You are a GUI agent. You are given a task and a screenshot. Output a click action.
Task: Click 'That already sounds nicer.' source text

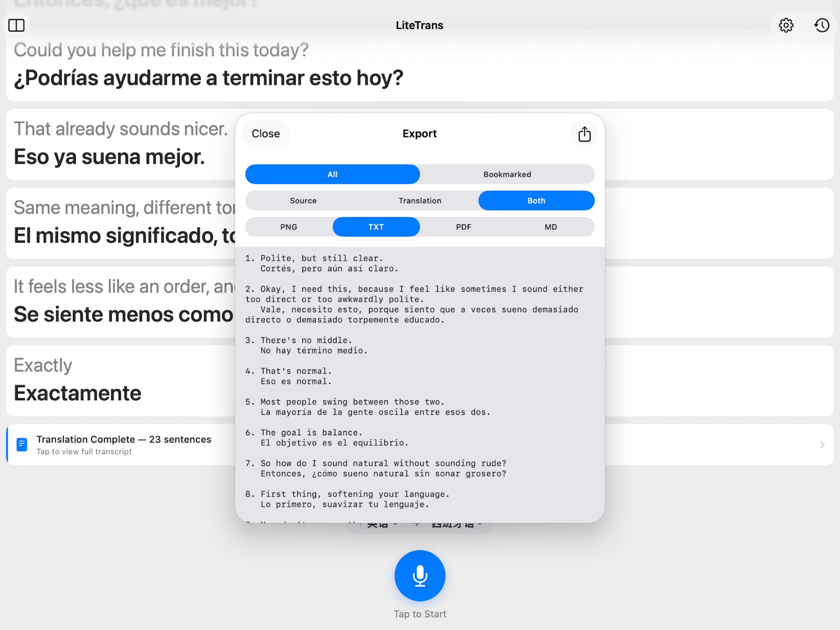[x=121, y=129]
